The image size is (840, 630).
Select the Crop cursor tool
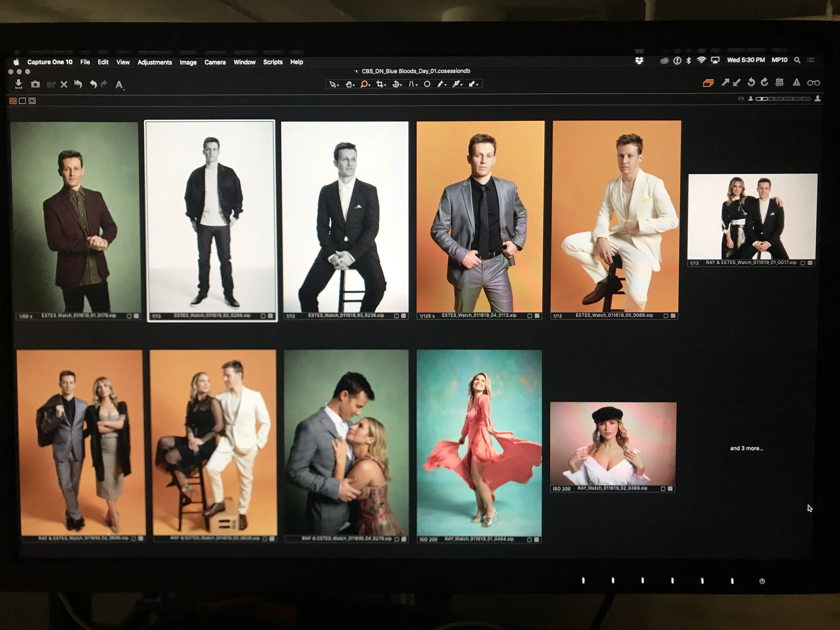click(x=380, y=84)
